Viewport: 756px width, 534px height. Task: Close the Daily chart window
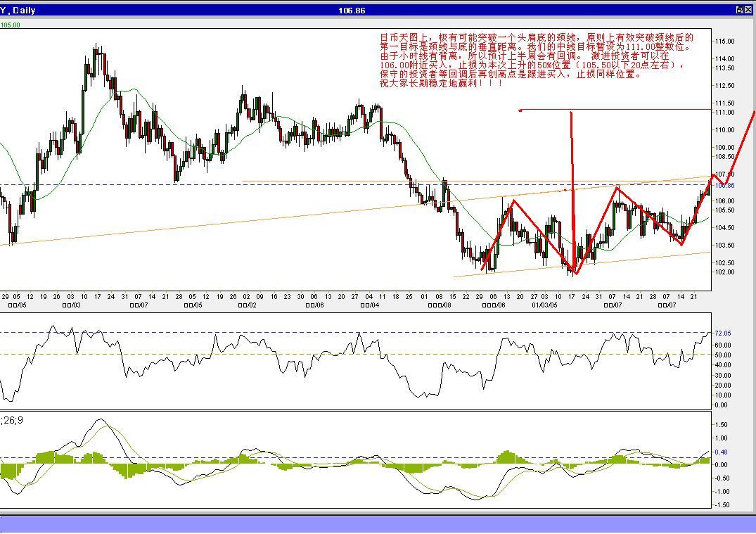(x=749, y=10)
